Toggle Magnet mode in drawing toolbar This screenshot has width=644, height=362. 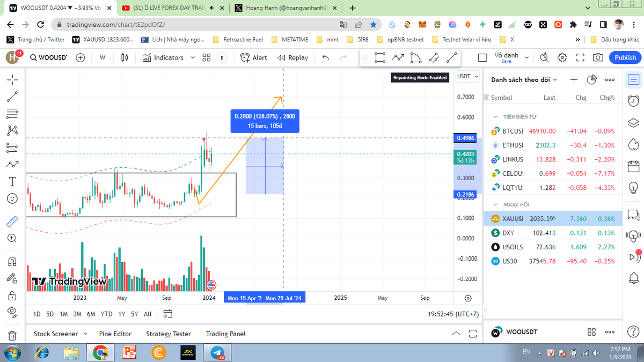coord(12,261)
